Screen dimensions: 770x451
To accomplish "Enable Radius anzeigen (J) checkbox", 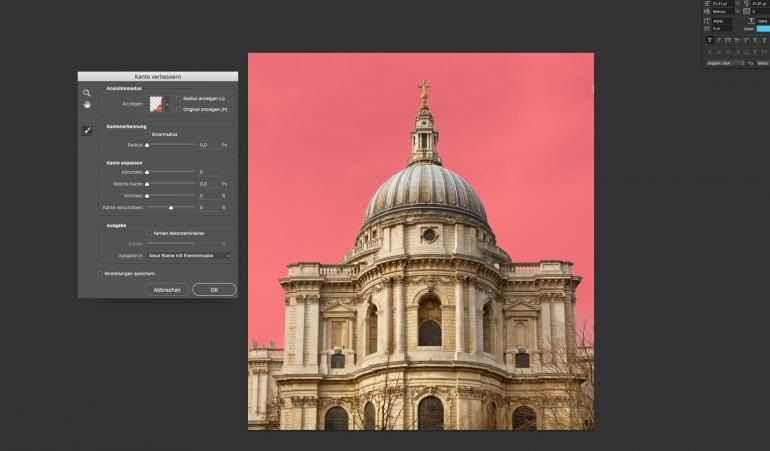I will 179,99.
